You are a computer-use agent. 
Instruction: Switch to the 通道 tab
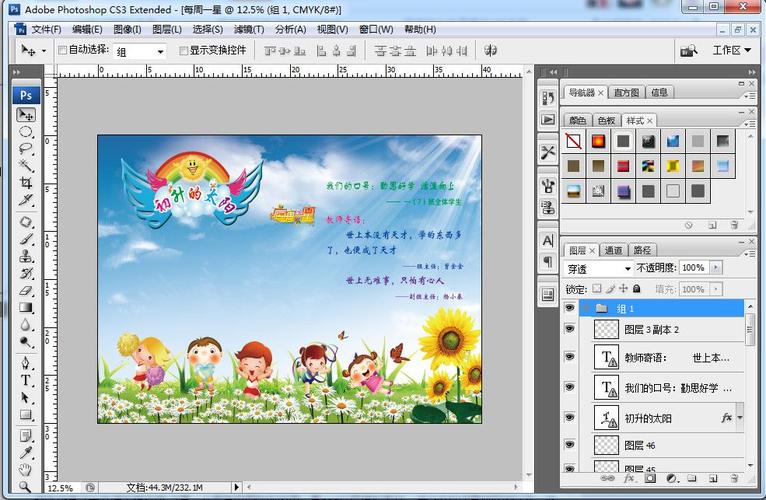click(x=613, y=250)
